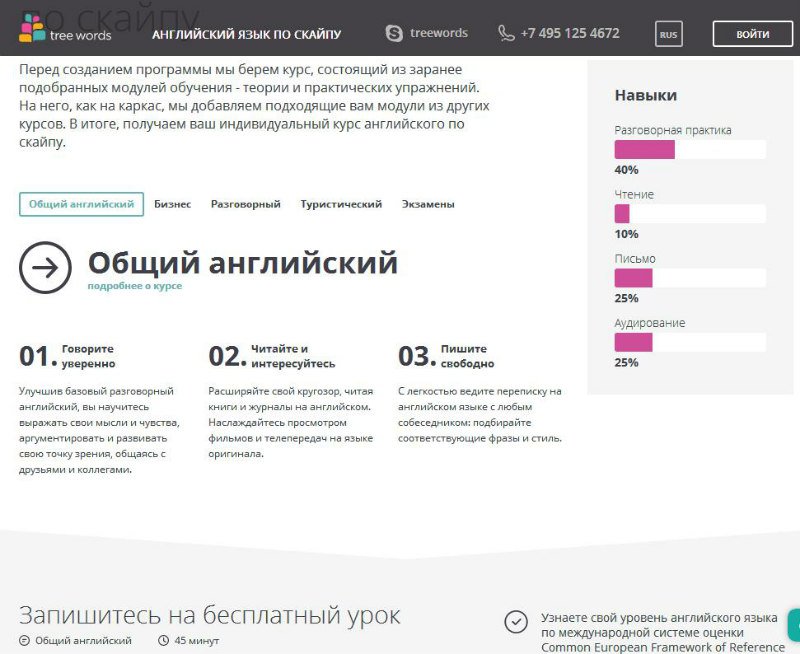Click the circled arrow course icon
The width and height of the screenshot is (800, 654).
[x=45, y=267]
